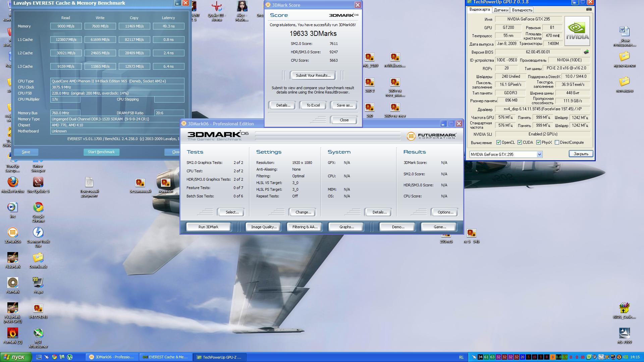Image resolution: width=644 pixels, height=362 pixels.
Task: Click Run 3DMark button
Action: [208, 227]
